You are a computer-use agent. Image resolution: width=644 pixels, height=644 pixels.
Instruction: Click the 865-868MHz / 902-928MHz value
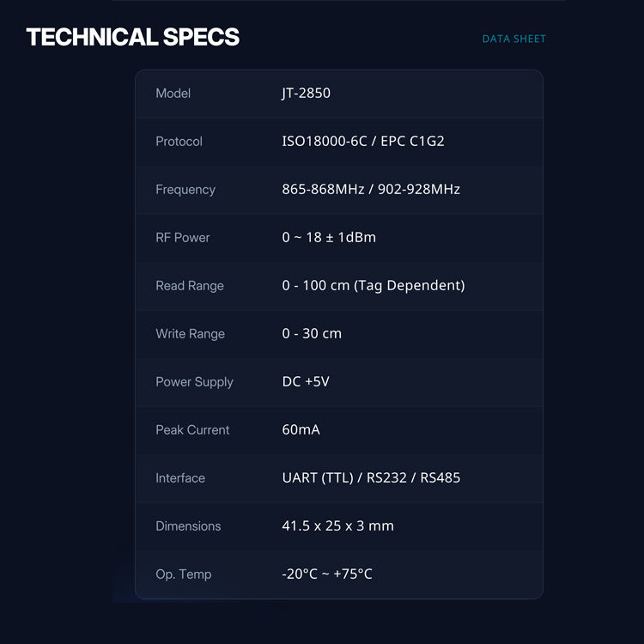pos(371,189)
